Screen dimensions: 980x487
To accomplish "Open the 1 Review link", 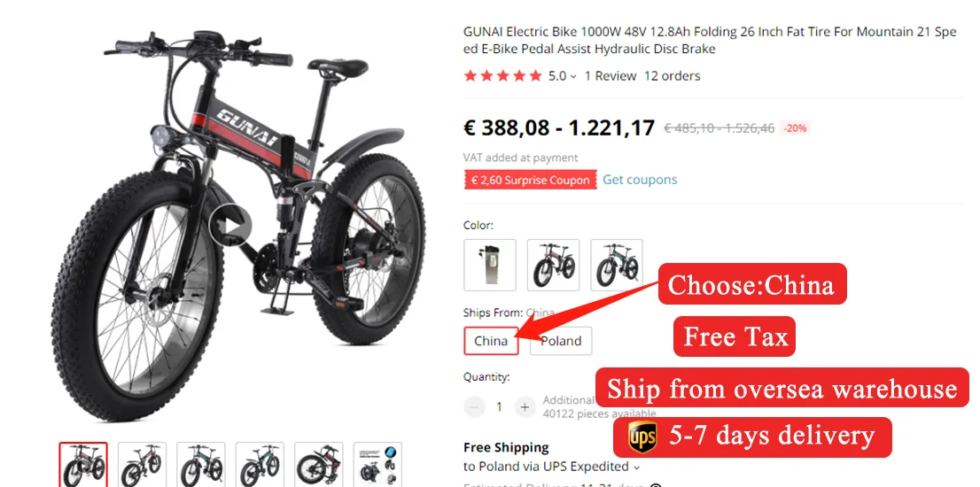I will pos(610,76).
